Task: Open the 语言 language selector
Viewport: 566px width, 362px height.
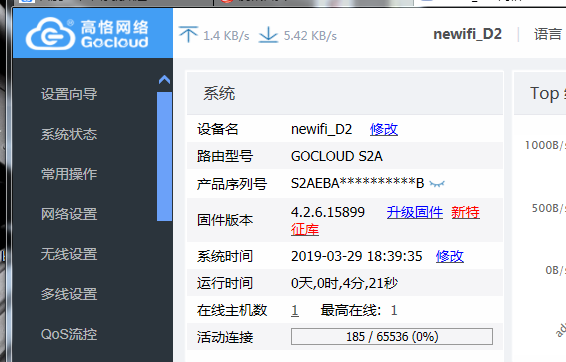Action: pos(548,34)
